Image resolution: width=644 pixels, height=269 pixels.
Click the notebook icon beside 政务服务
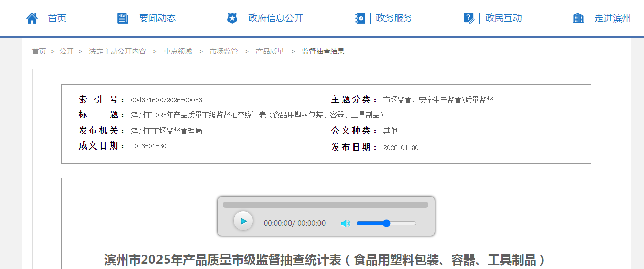tap(360, 18)
